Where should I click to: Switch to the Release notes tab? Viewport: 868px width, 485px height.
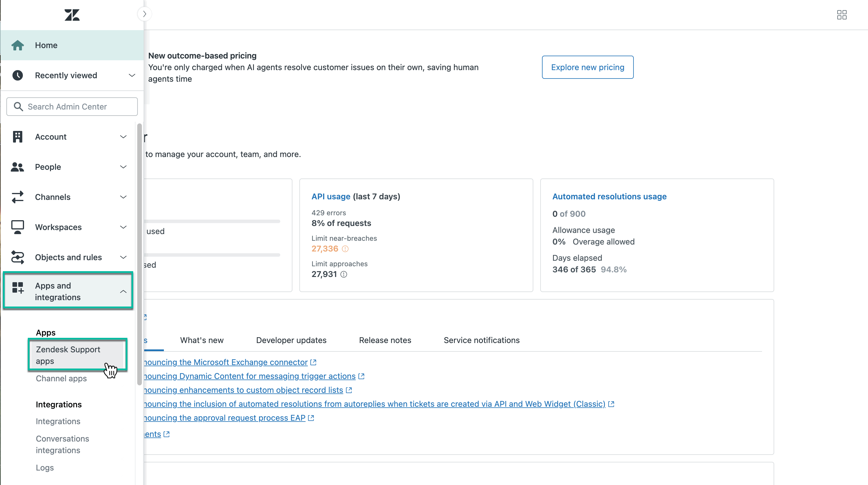[x=385, y=340]
